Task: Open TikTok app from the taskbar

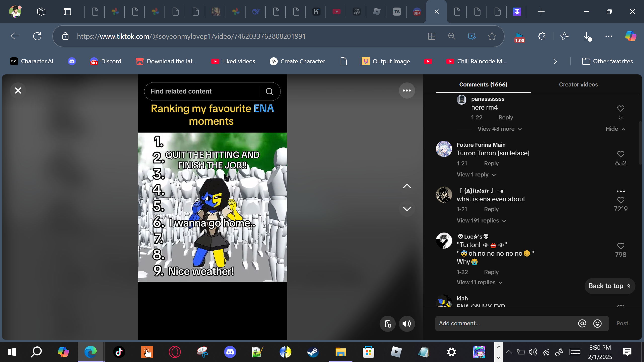Action: coord(119,352)
